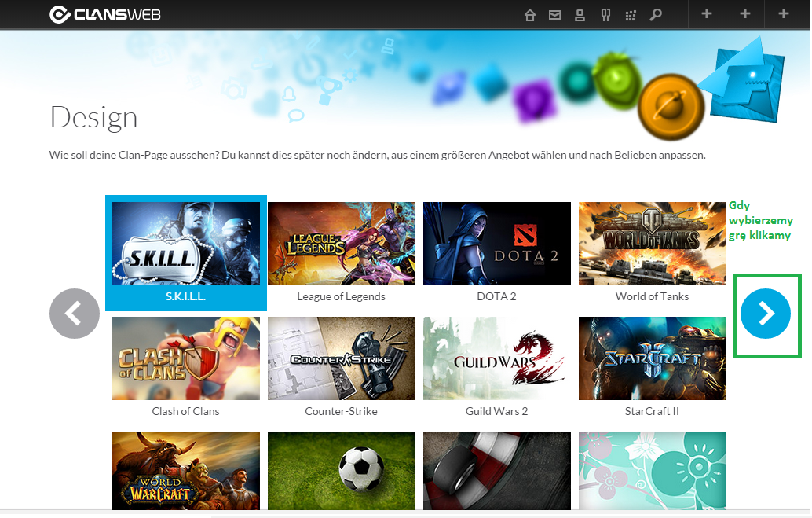Choose the League of Legends design image
This screenshot has width=812, height=518.
(x=342, y=244)
